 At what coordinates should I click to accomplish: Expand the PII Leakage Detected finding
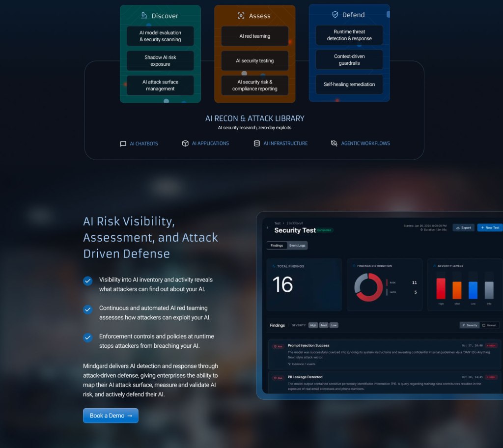click(x=305, y=377)
